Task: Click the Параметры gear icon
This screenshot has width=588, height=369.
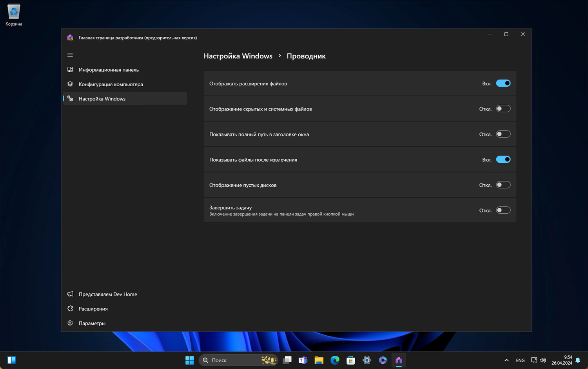Action: [70, 323]
